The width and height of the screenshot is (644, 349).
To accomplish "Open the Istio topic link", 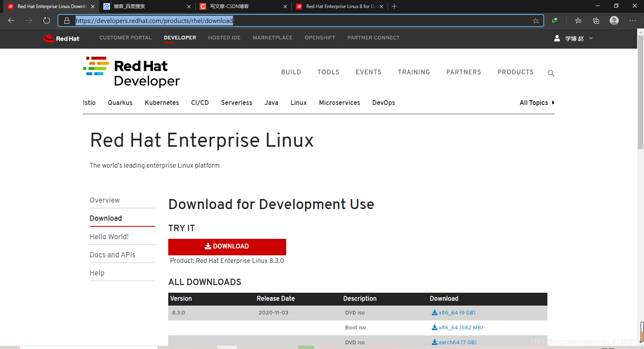I will (89, 103).
